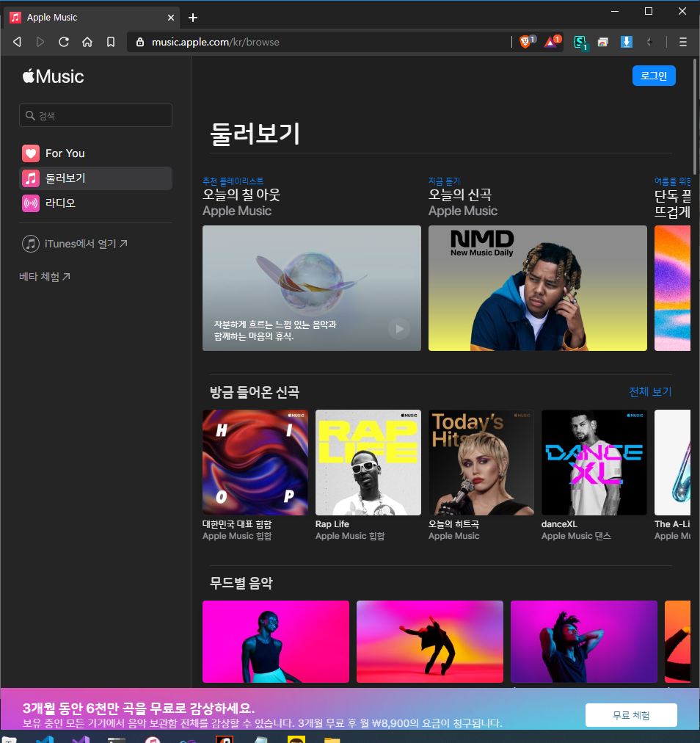Viewport: 700px width, 743px height.
Task: Go back with the browser back arrow
Action: (17, 42)
